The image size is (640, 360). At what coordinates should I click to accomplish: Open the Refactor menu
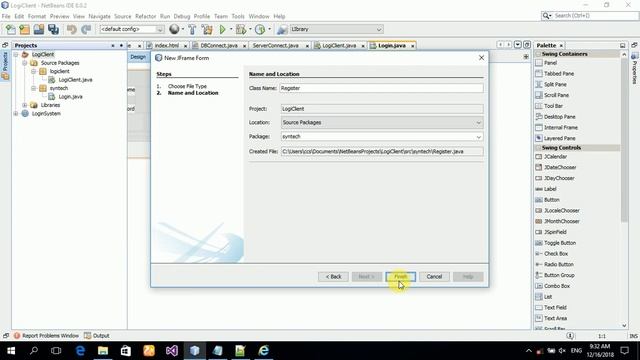coord(145,16)
